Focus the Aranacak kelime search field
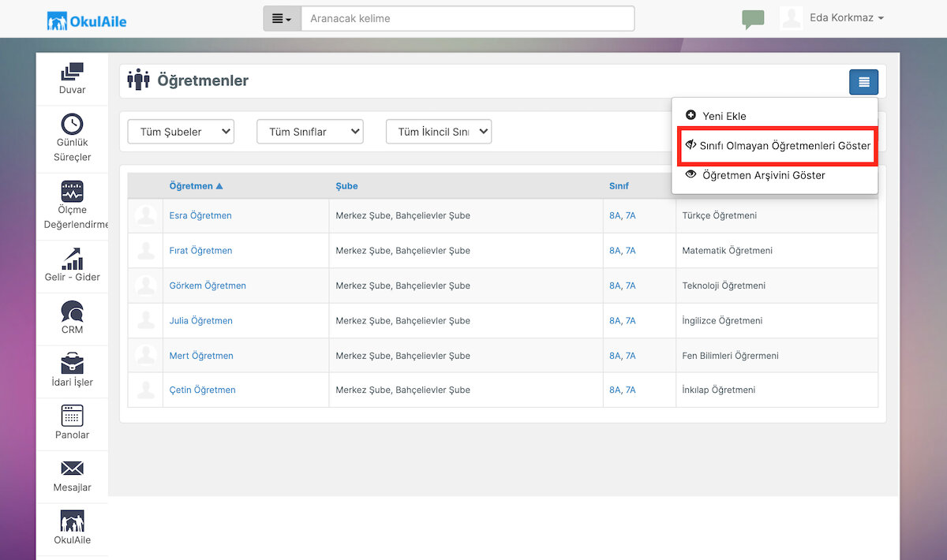 pos(467,19)
